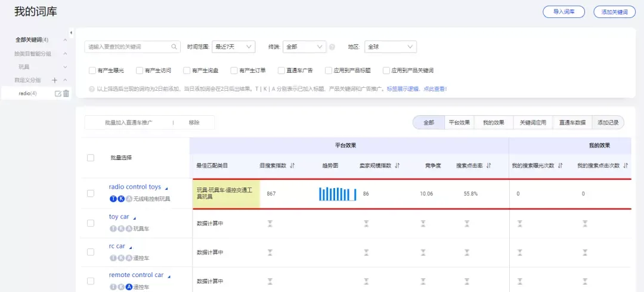The width and height of the screenshot is (644, 292).
Task: Switch to the 我的效果 tab
Action: [x=493, y=122]
